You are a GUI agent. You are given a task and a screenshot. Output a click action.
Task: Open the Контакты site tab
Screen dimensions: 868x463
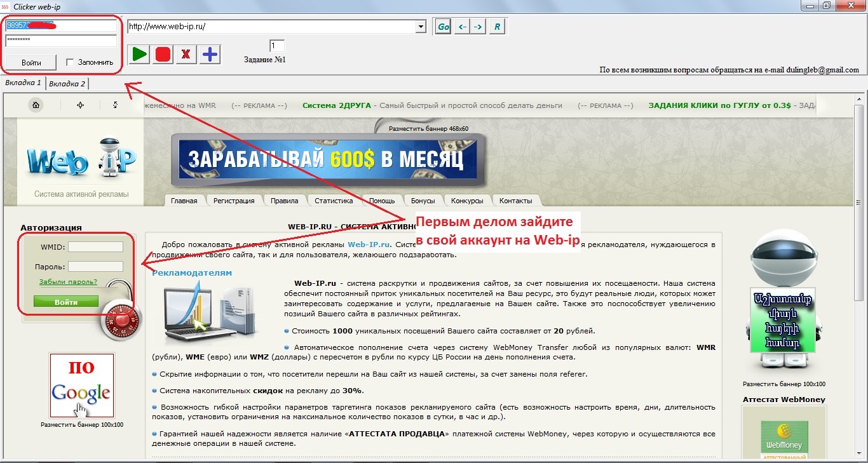click(516, 201)
